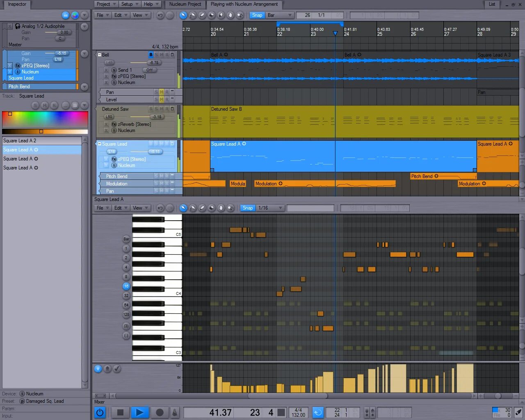Open the Nucleum instrument on the Square Lead track

(127, 165)
